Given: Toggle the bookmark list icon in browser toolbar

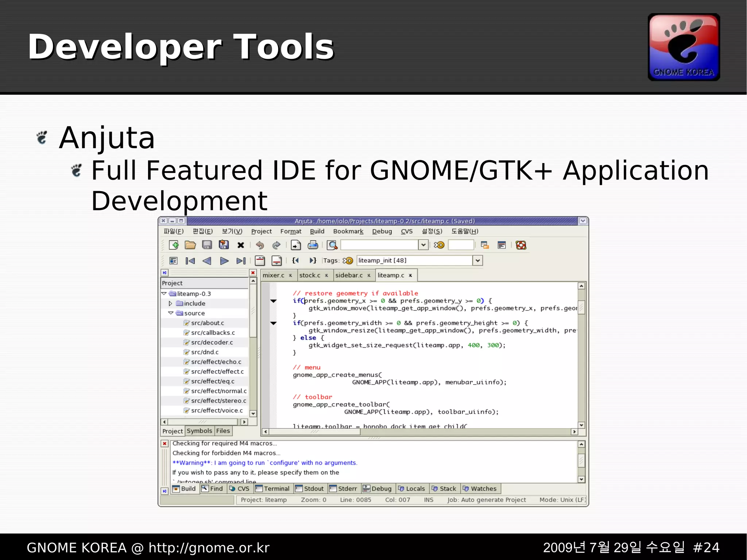Looking at the screenshot, I should [x=173, y=260].
